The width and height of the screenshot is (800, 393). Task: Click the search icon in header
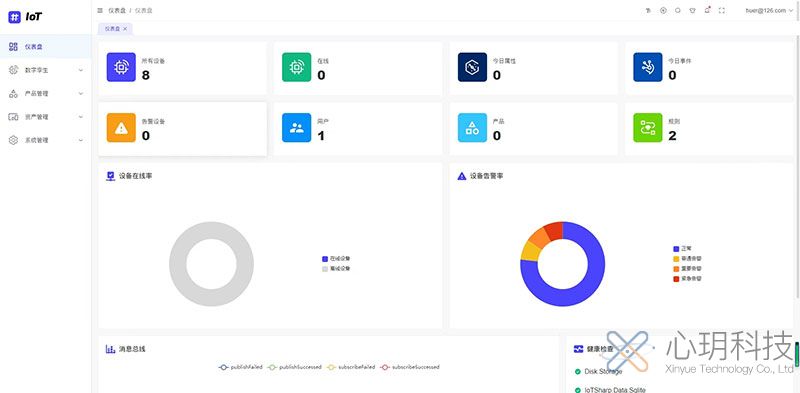click(678, 10)
